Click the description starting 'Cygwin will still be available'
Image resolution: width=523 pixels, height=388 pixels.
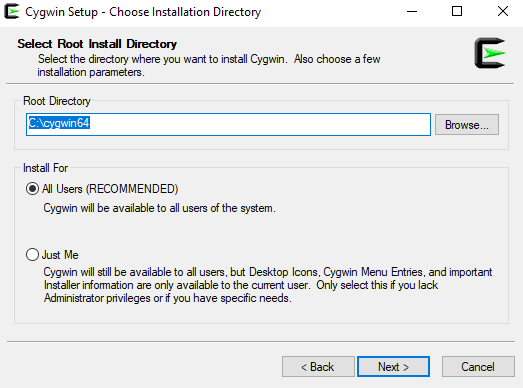pyautogui.click(x=268, y=285)
